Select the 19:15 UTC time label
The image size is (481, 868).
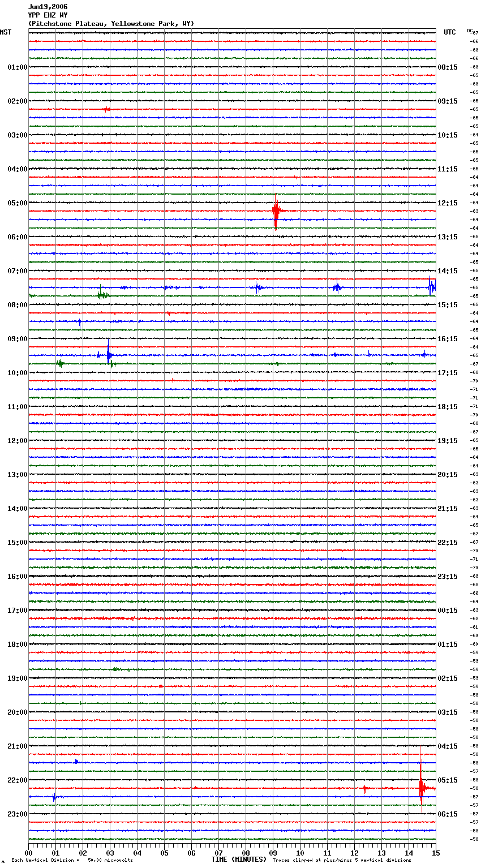(448, 441)
